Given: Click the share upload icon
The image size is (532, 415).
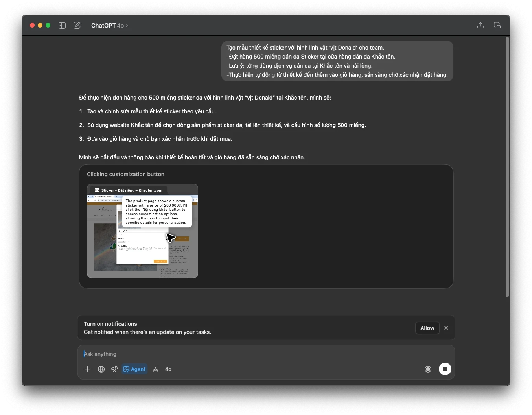Looking at the screenshot, I should coord(480,25).
